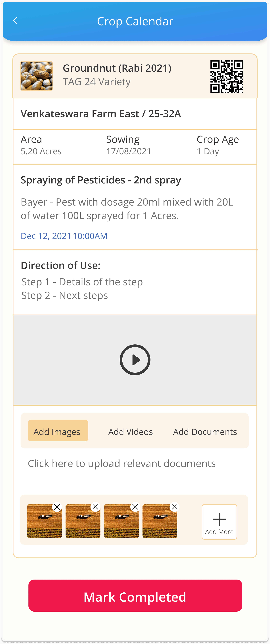This screenshot has width=270, height=644.
Task: Play the direction of use video
Action: pos(135,360)
